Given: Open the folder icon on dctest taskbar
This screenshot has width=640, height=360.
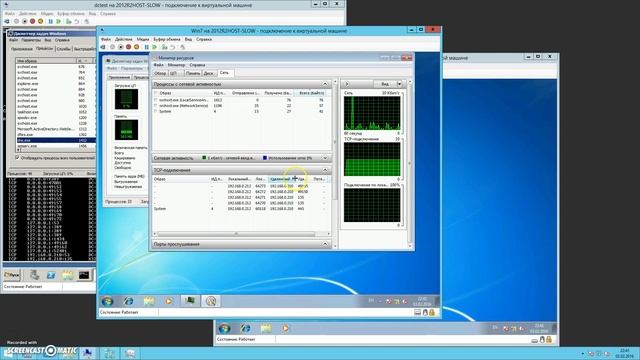Looking at the screenshot, I should pos(68,275).
